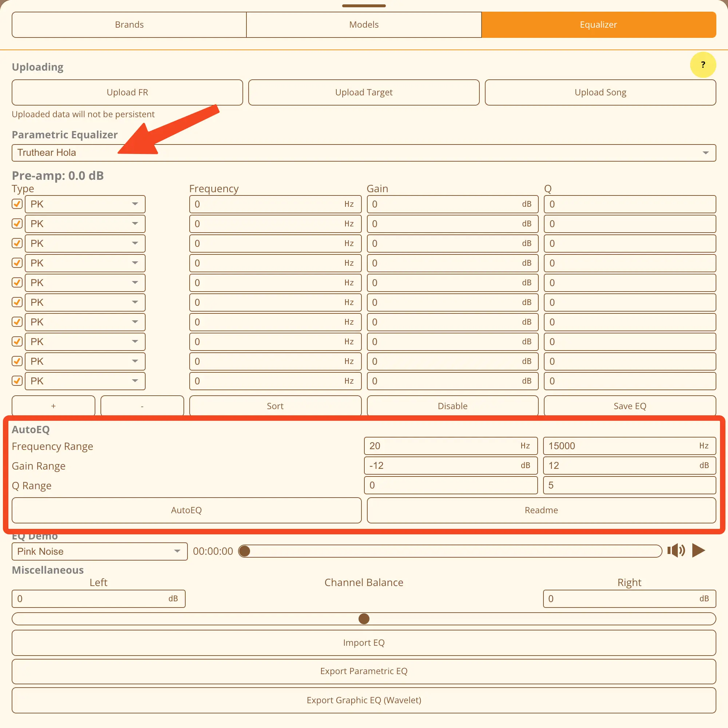728x728 pixels.
Task: Click the upper Frequency Range 15000 Hz field
Action: click(622, 446)
